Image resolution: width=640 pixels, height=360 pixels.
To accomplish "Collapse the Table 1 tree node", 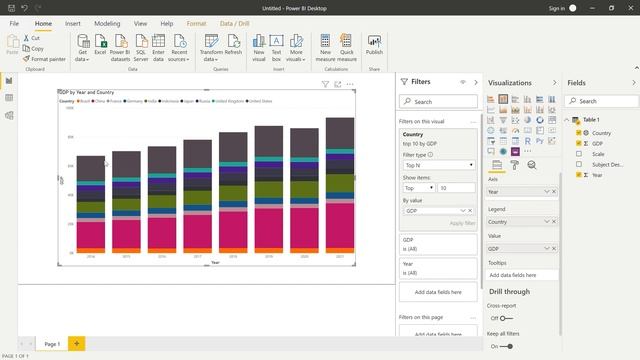I will (x=567, y=120).
